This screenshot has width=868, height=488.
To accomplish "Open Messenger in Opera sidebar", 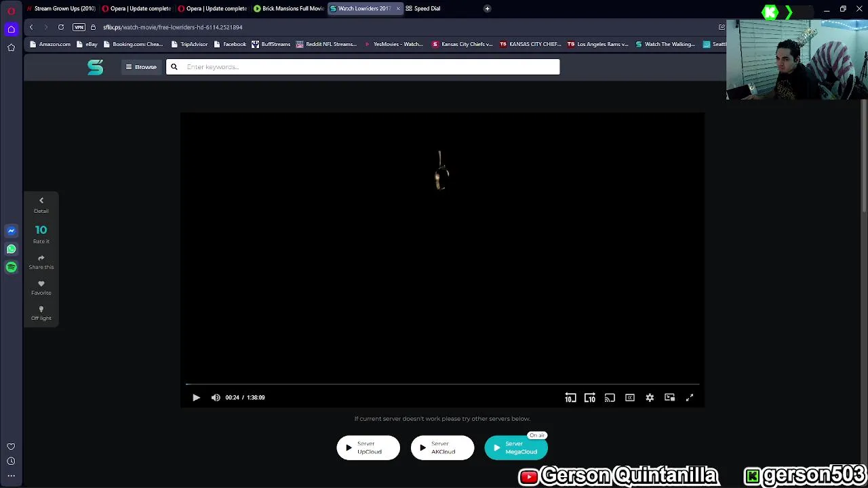I will click(x=11, y=230).
